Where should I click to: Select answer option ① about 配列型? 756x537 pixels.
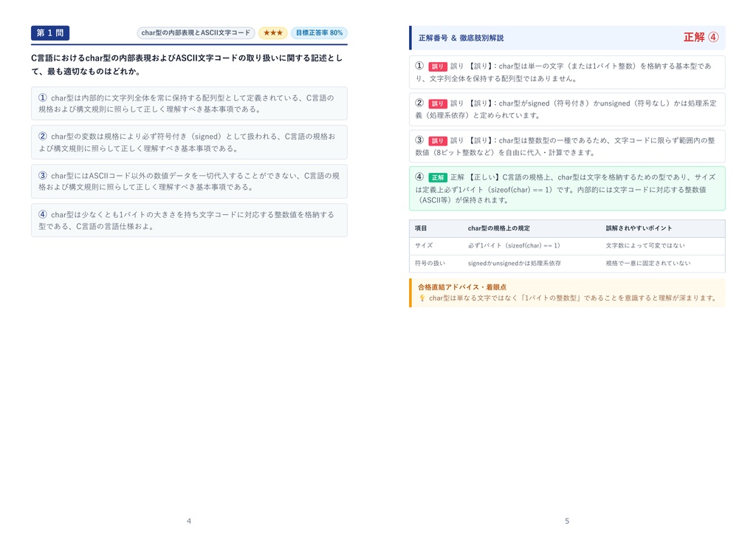pyautogui.click(x=189, y=103)
